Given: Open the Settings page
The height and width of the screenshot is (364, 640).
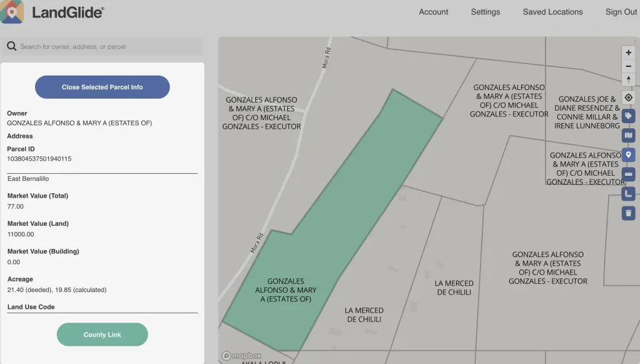Looking at the screenshot, I should [485, 12].
